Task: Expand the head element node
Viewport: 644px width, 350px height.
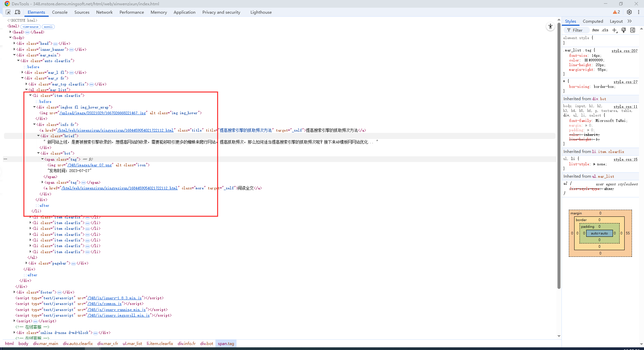Action: coord(10,32)
